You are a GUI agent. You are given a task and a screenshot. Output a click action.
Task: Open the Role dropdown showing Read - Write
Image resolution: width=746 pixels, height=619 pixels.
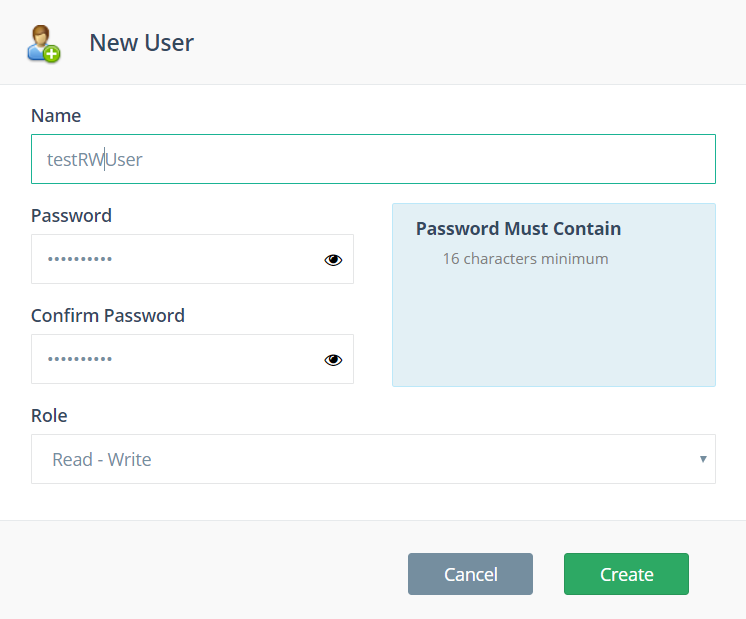373,459
